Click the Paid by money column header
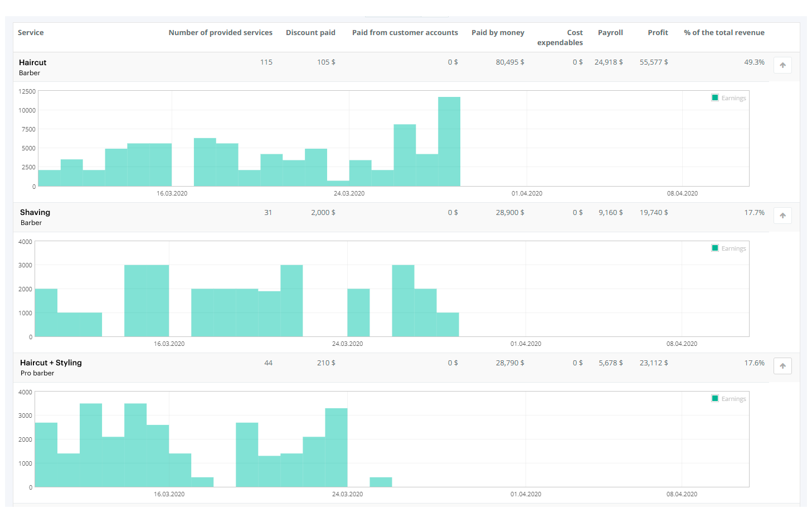Viewport: 812px width, 523px height. point(498,33)
